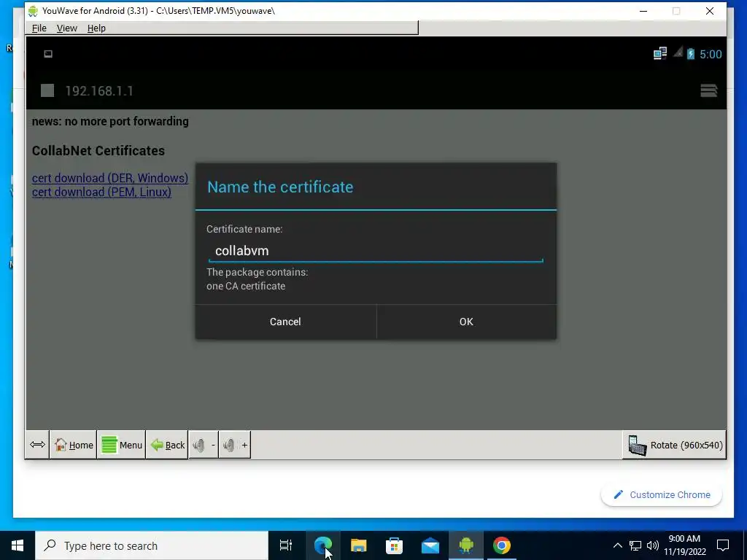The height and width of the screenshot is (560, 747).
Task: Lower volume with the speaker minus button
Action: click(204, 445)
